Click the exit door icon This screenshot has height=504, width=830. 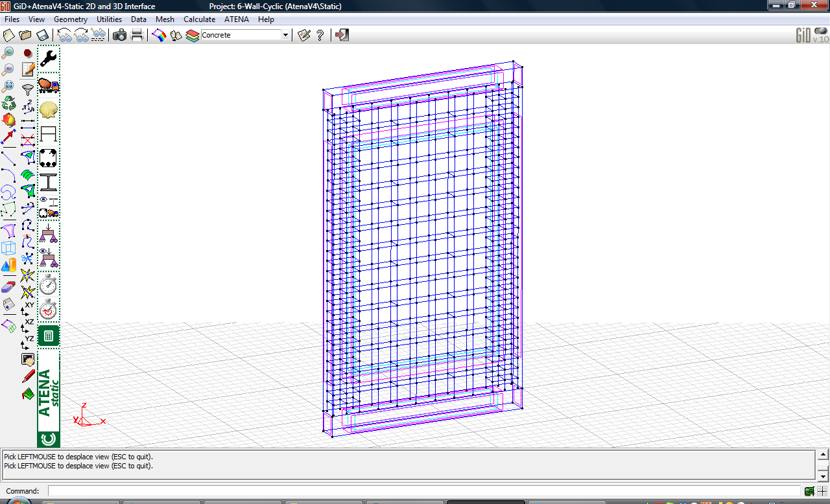[x=342, y=35]
